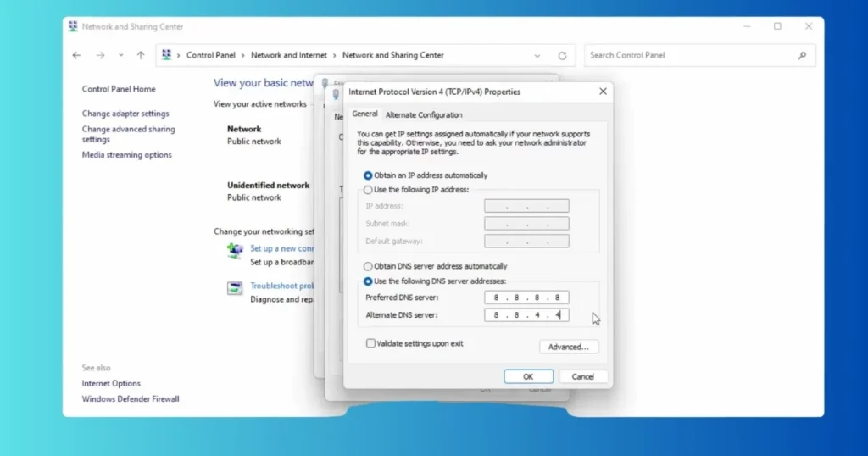Open Internet Options under See also
Image resolution: width=868 pixels, height=456 pixels.
111,383
